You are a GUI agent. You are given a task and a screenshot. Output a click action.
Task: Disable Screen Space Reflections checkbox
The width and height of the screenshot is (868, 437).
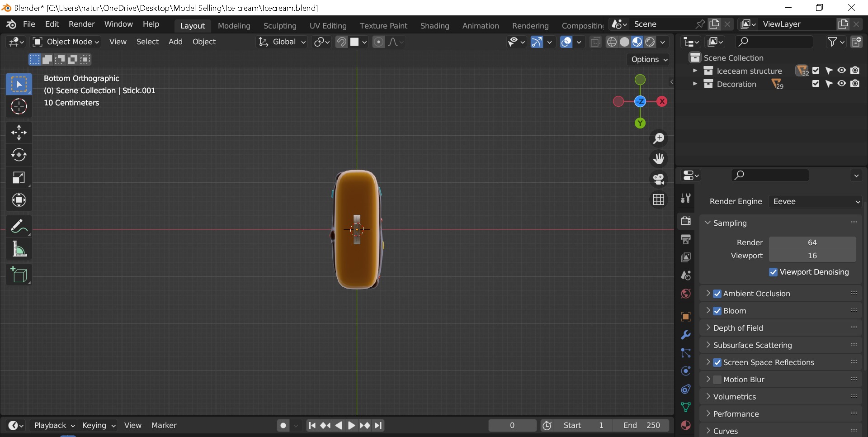[717, 363]
